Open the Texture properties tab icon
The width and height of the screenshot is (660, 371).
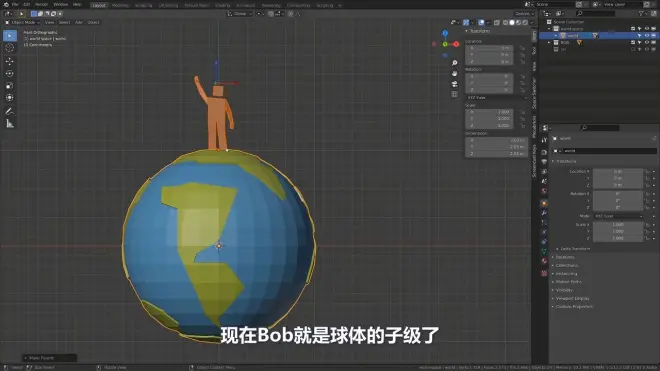pos(544,273)
